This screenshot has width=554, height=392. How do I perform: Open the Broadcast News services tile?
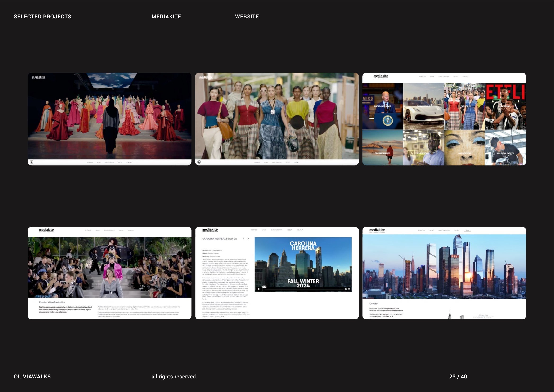click(383, 106)
